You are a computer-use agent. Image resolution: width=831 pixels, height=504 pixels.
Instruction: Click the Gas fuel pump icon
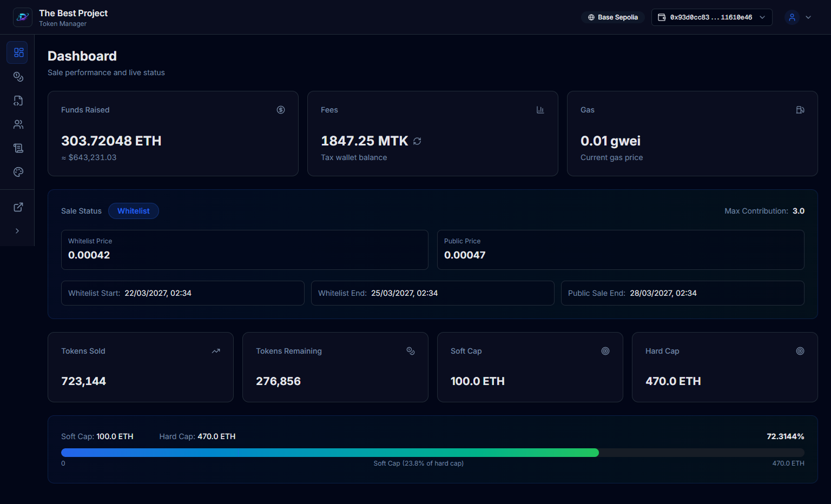pyautogui.click(x=800, y=110)
